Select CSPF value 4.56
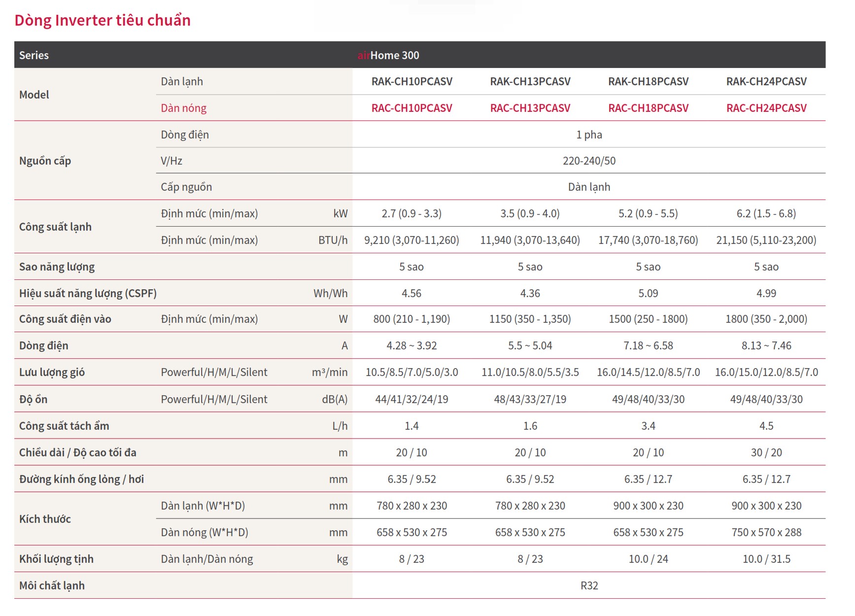This screenshot has height=616, width=855. (x=412, y=293)
